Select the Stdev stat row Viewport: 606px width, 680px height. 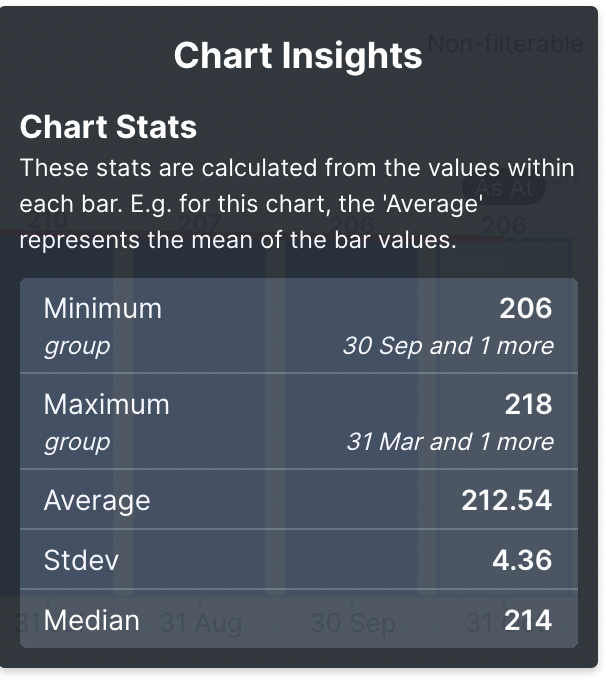coord(298,560)
